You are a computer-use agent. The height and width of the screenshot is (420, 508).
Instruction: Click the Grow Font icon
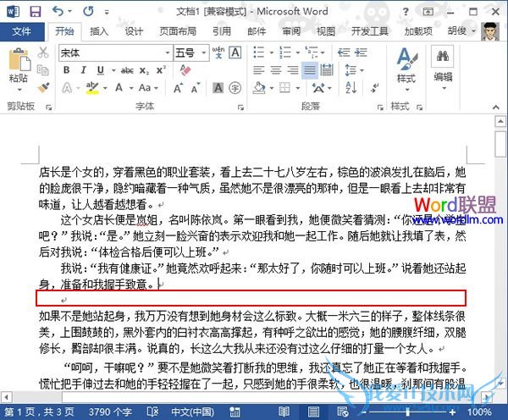point(178,88)
